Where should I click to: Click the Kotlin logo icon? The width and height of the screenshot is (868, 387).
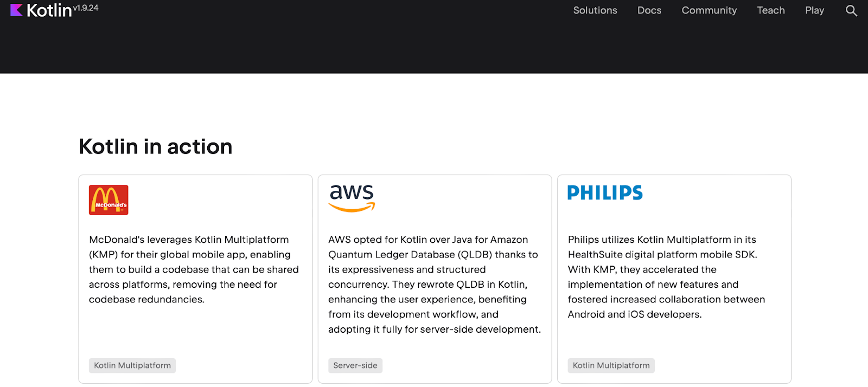[x=17, y=10]
